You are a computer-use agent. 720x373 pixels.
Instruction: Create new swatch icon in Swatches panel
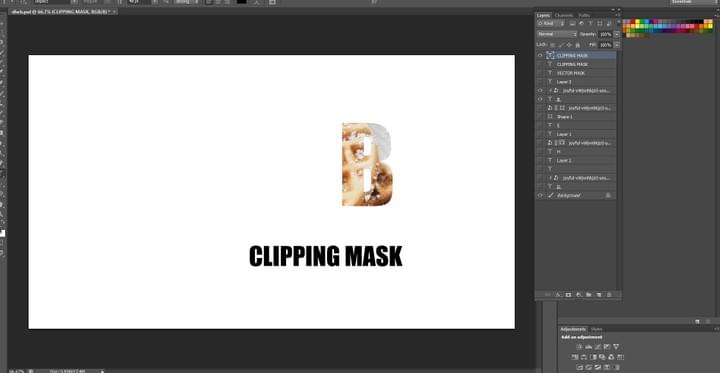pos(697,322)
